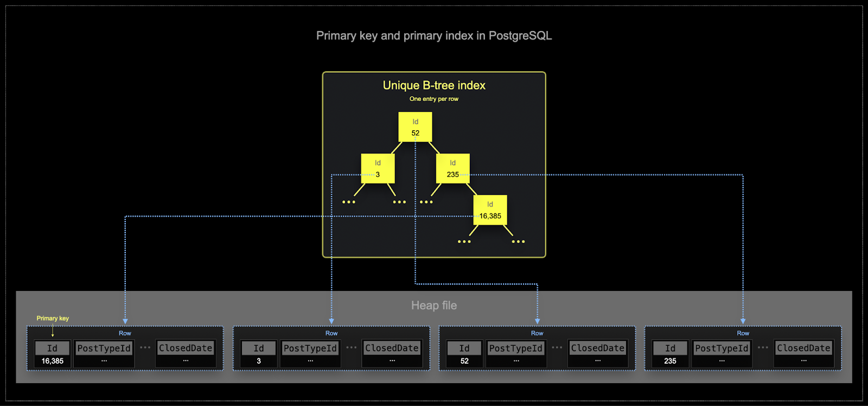The height and width of the screenshot is (406, 868).
Task: Expand the right ellipsis under node Id 16,385
Action: click(x=518, y=242)
